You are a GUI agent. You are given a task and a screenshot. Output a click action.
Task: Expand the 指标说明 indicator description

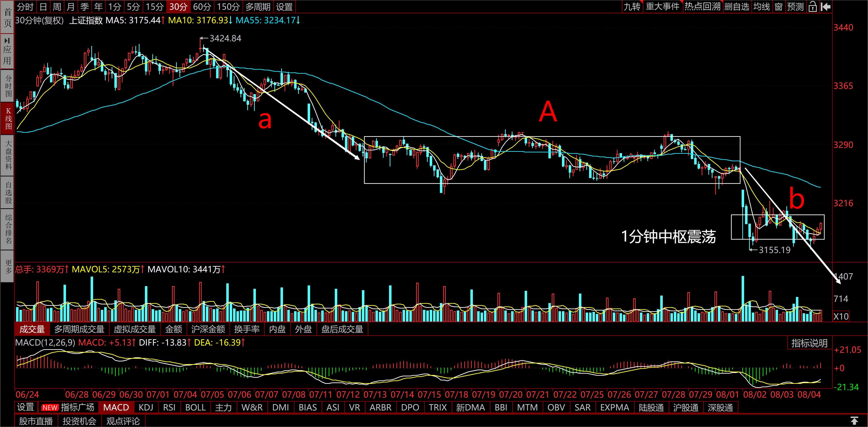tap(809, 343)
